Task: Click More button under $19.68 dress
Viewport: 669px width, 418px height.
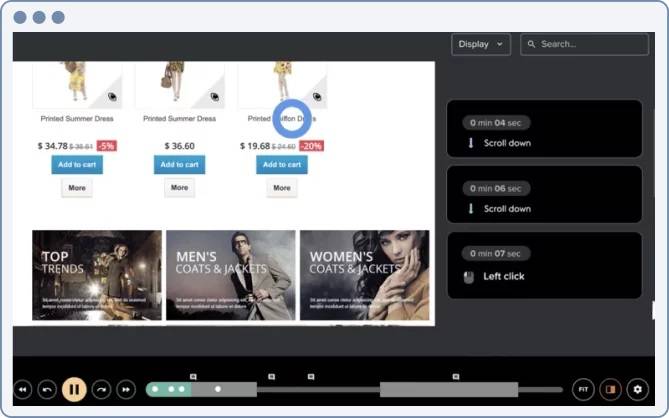Action: pyautogui.click(x=281, y=187)
